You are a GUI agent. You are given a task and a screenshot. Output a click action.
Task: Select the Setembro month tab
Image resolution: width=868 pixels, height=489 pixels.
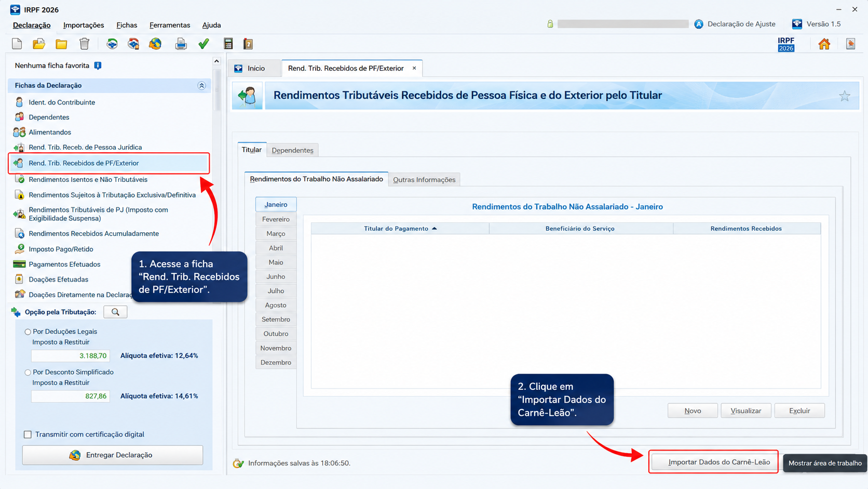276,320
